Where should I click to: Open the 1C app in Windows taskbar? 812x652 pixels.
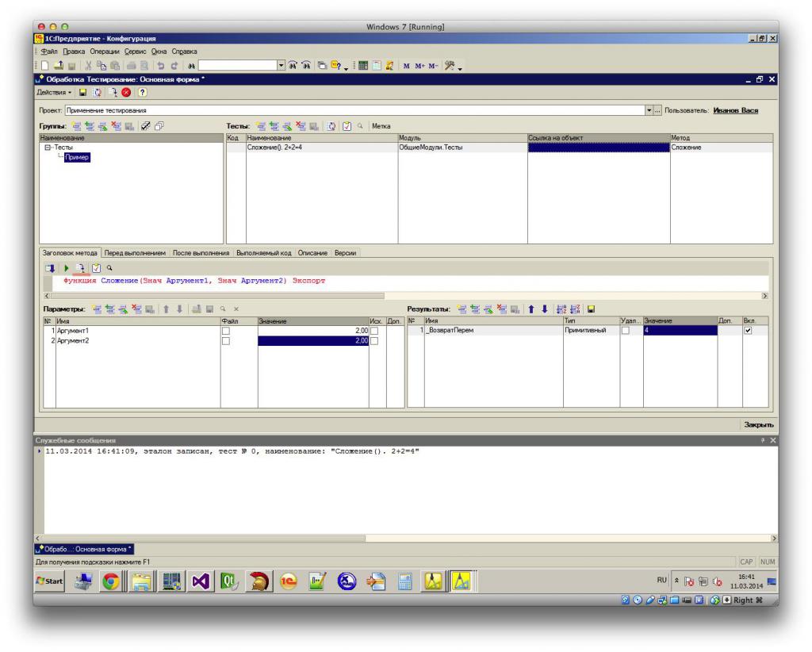[x=289, y=581]
